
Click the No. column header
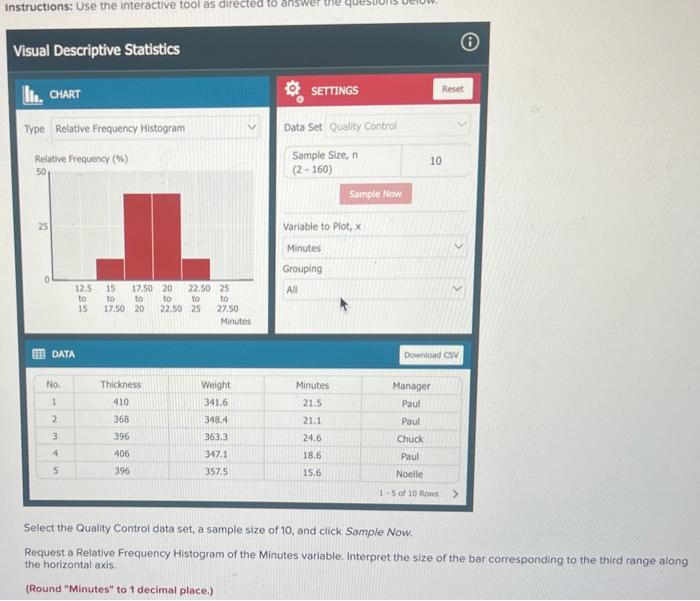(54, 384)
